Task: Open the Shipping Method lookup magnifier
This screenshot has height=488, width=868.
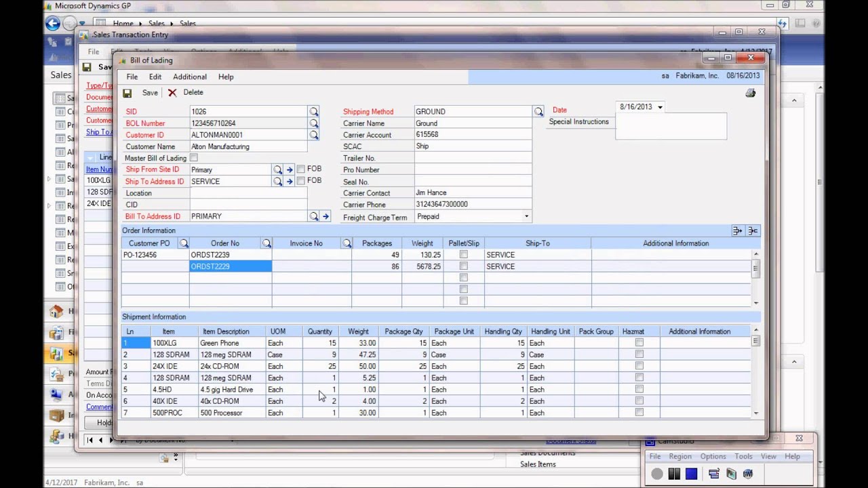Action: [538, 111]
